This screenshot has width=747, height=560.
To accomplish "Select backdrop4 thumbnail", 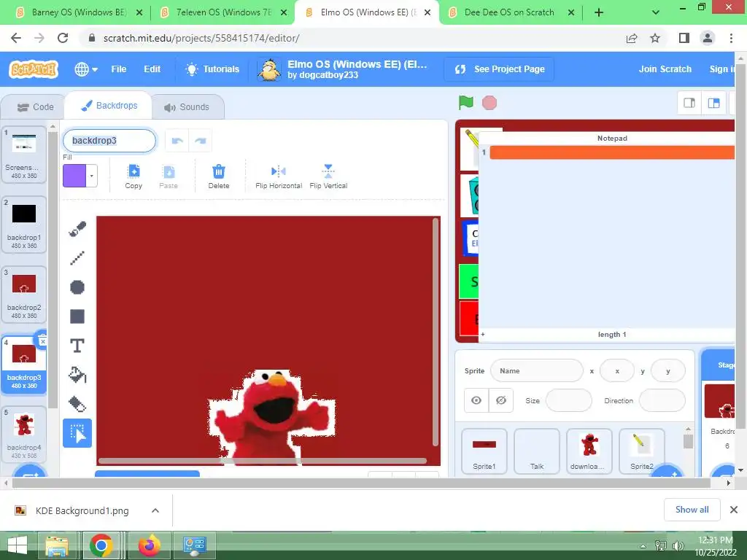I will (24, 434).
